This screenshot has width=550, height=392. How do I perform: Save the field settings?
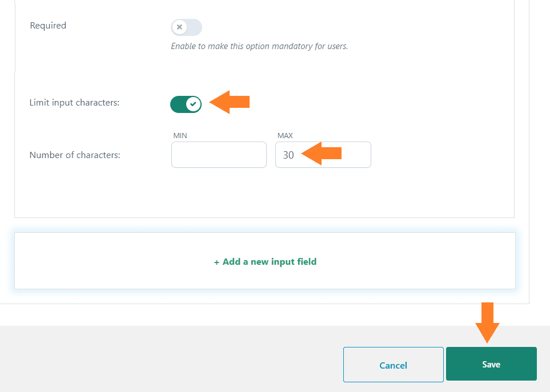click(x=491, y=363)
